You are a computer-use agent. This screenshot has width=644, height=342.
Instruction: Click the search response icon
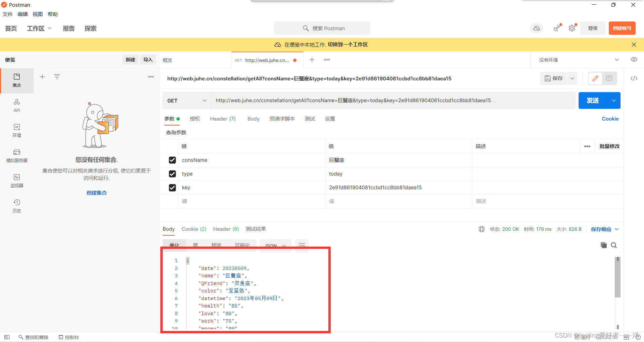coord(614,245)
